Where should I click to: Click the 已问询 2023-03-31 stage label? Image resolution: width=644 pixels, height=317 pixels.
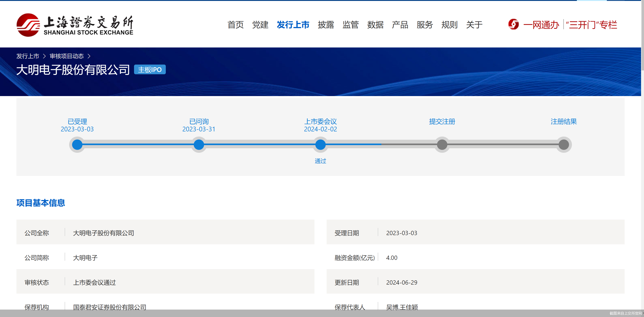[x=199, y=125]
